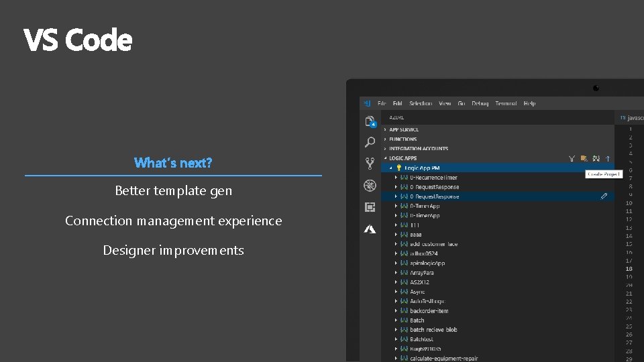The image size is (644, 362).
Task: Click the Create Project tooltip
Action: [604, 174]
